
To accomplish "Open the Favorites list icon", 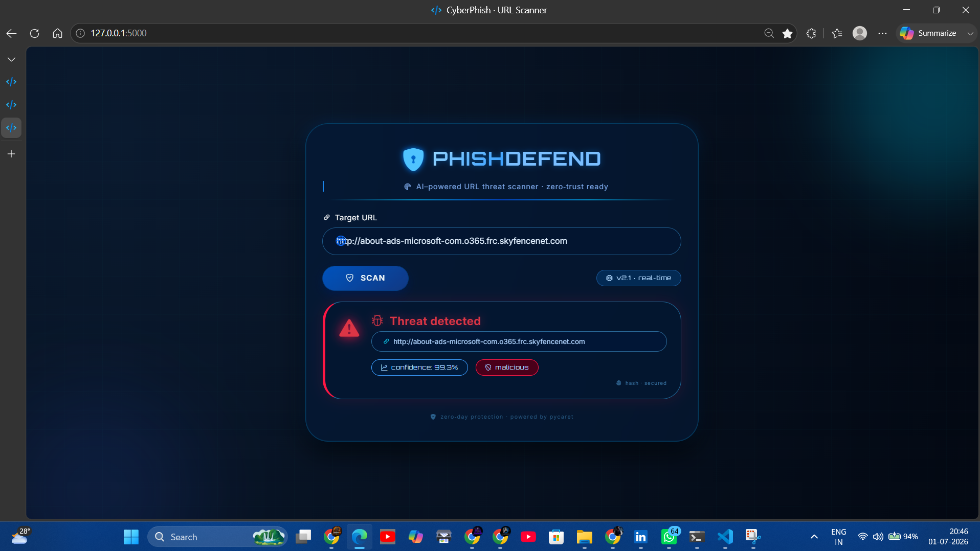I will 837,33.
